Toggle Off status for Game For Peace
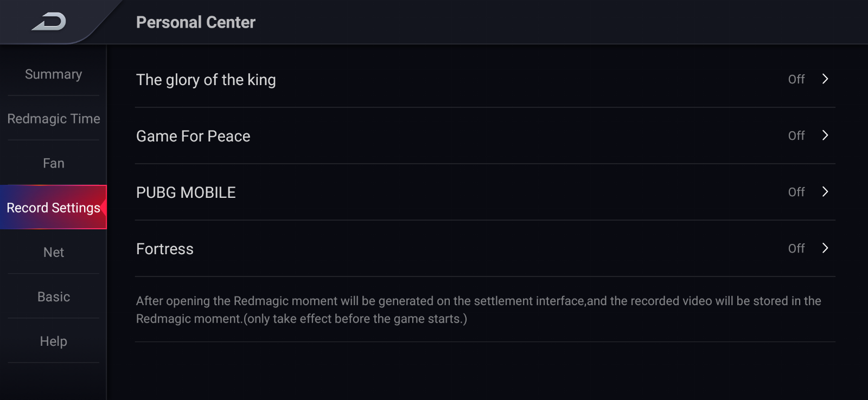 pyautogui.click(x=796, y=136)
